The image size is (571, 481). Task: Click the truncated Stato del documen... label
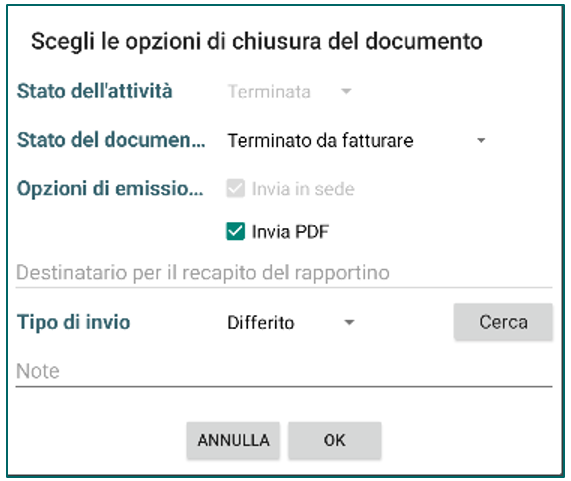click(111, 140)
